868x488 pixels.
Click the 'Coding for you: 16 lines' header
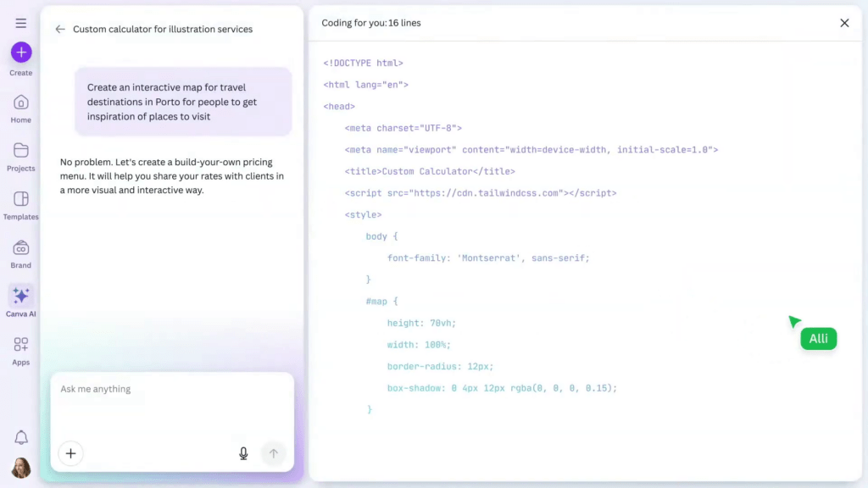(371, 23)
